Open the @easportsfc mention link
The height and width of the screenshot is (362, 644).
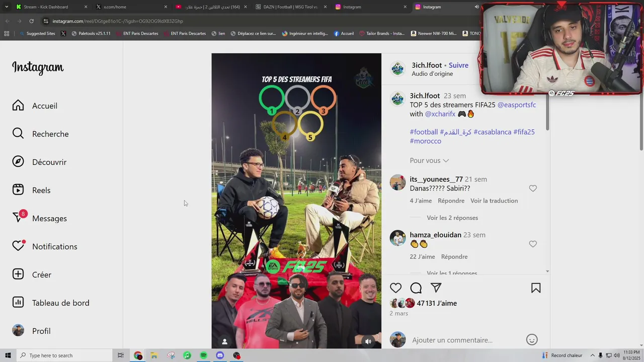(x=517, y=105)
